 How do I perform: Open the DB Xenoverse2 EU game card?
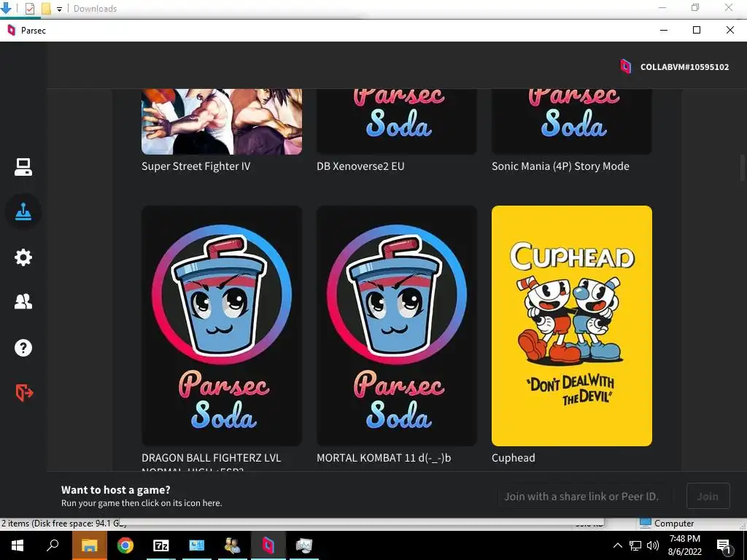point(396,122)
